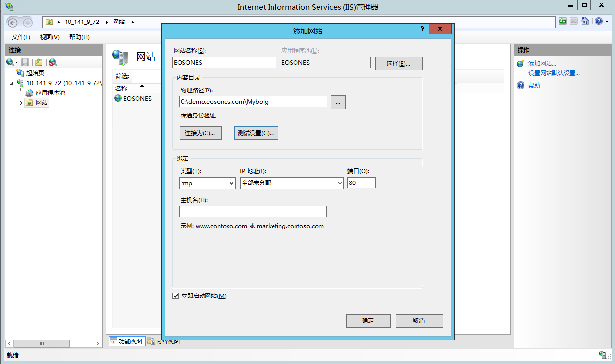Click the 确定 button to add website

368,320
